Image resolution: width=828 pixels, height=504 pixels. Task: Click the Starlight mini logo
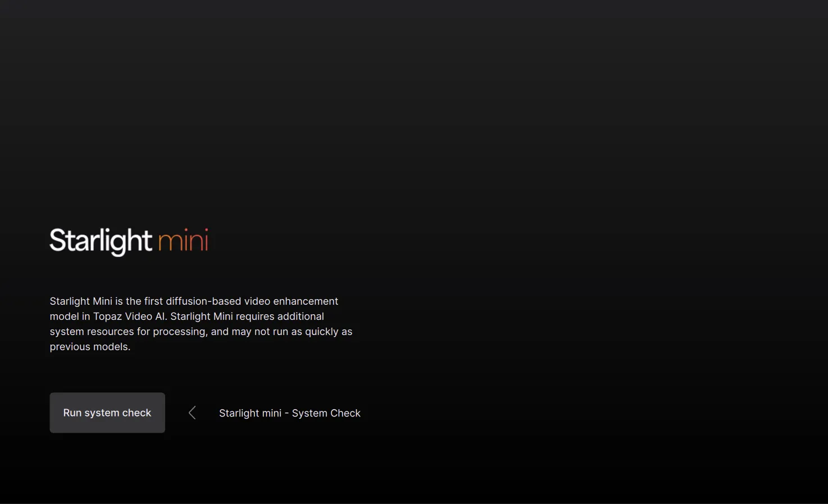(x=129, y=241)
